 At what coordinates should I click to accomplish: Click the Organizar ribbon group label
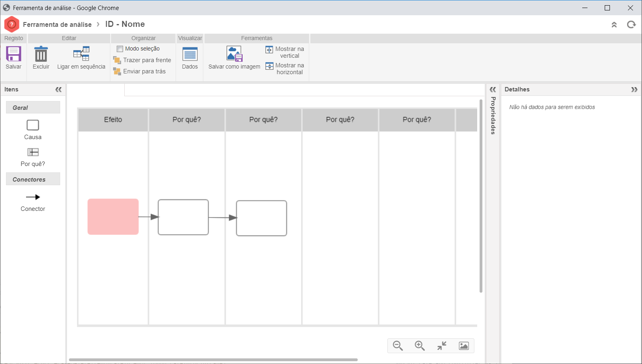[x=143, y=38]
